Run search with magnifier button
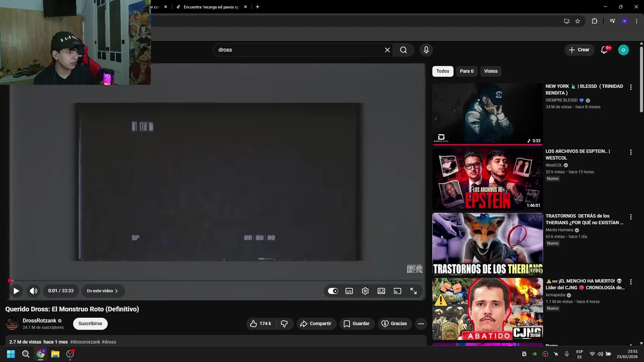 [x=404, y=50]
